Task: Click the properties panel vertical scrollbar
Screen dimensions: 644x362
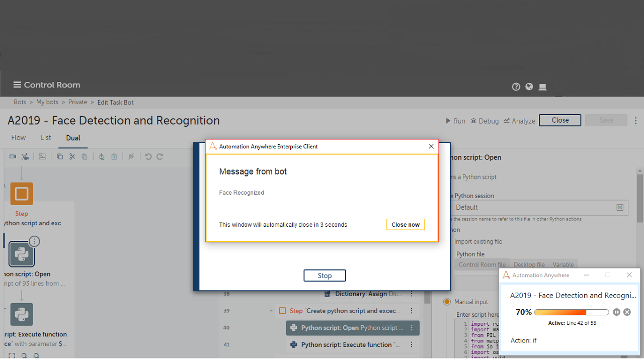Action: (x=639, y=199)
